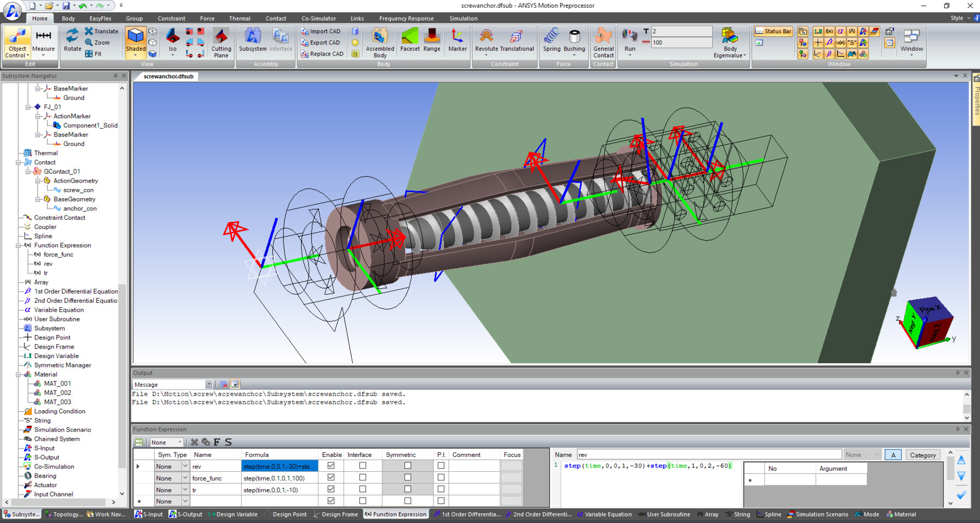Switch to the Constraint ribbon tab
This screenshot has width=980, height=523.
point(171,18)
